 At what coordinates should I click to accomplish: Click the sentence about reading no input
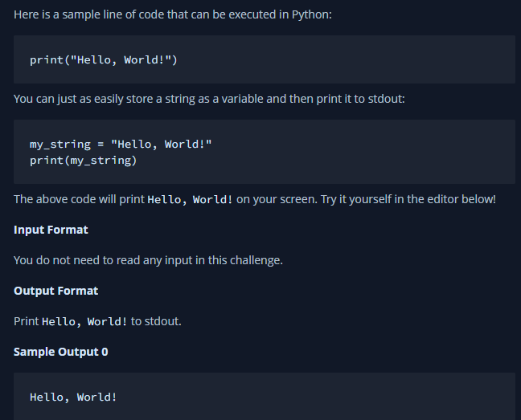(148, 260)
